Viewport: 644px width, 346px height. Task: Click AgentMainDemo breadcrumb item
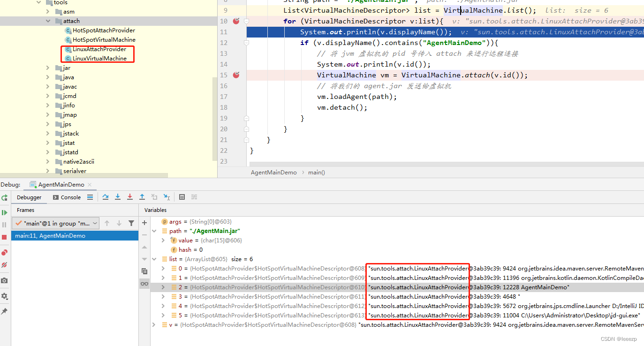pyautogui.click(x=274, y=173)
